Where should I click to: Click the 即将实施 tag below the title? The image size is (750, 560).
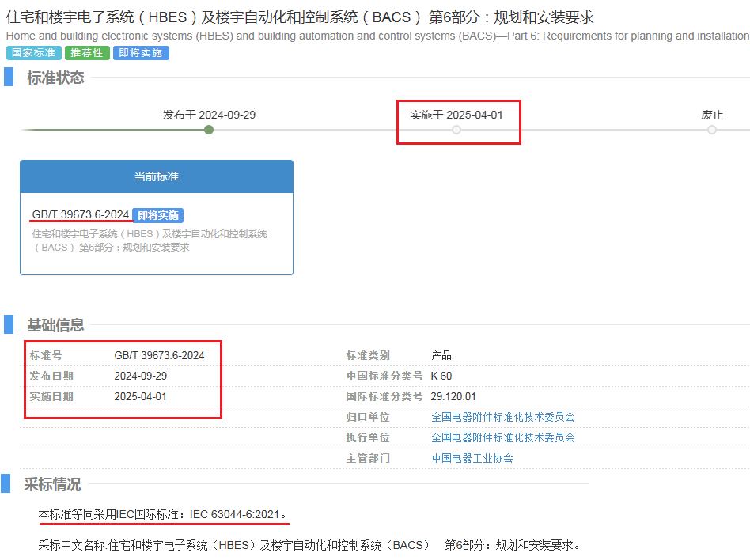point(141,53)
